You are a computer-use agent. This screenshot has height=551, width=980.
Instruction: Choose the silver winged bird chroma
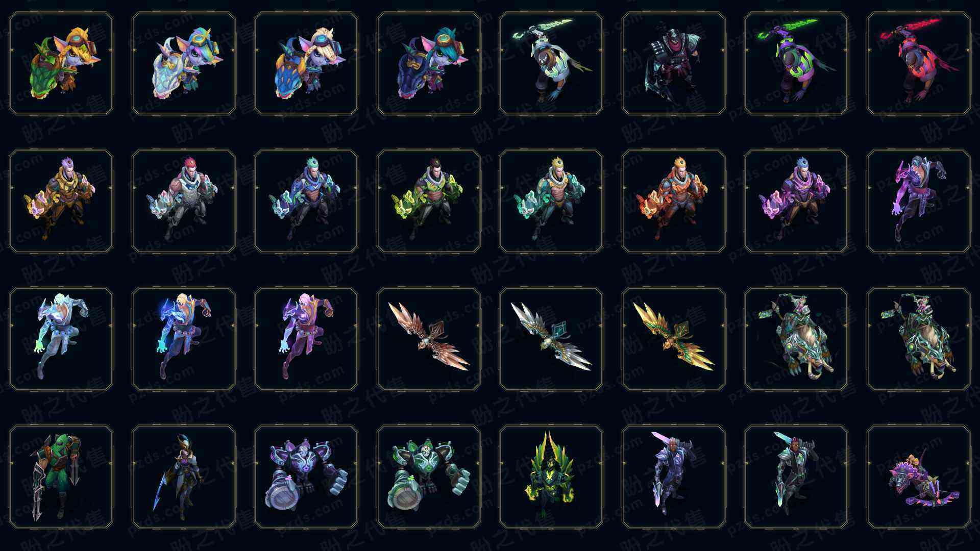551,339
